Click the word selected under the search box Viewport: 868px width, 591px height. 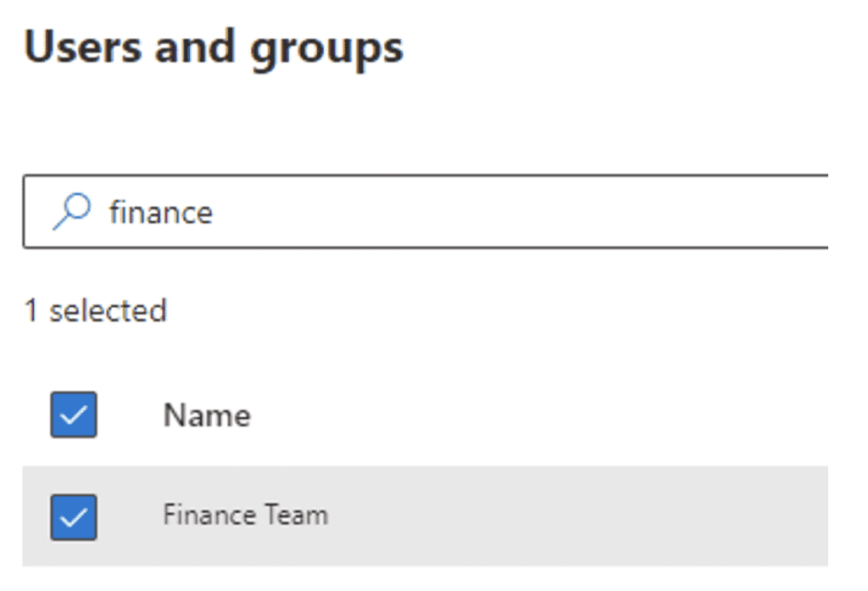pos(108,310)
